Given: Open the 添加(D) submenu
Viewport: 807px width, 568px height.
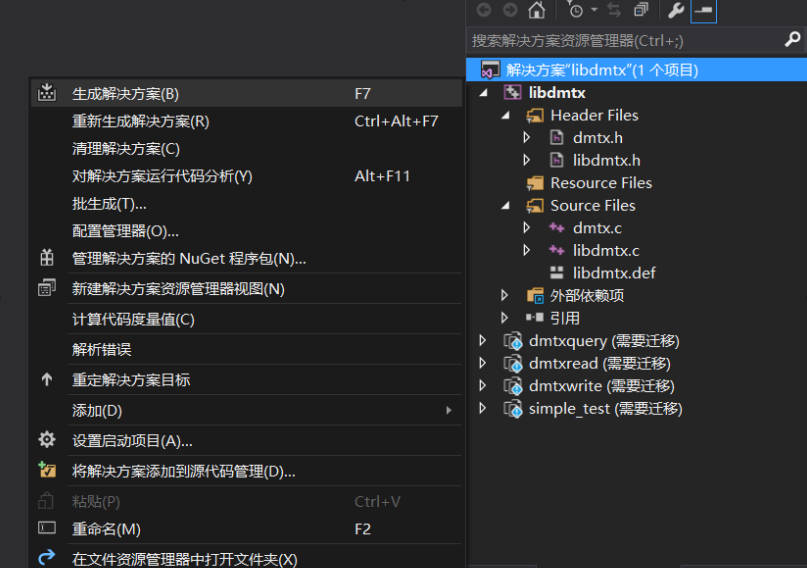Looking at the screenshot, I should [x=97, y=410].
